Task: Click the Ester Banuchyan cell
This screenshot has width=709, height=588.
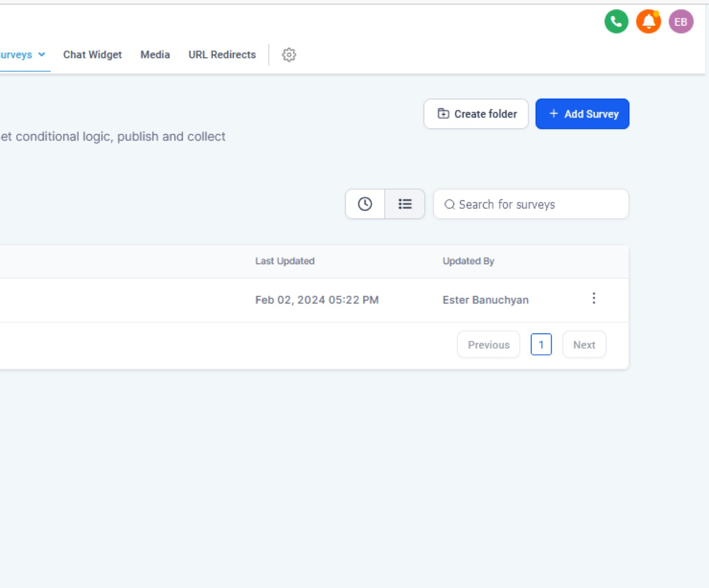Action: 486,300
